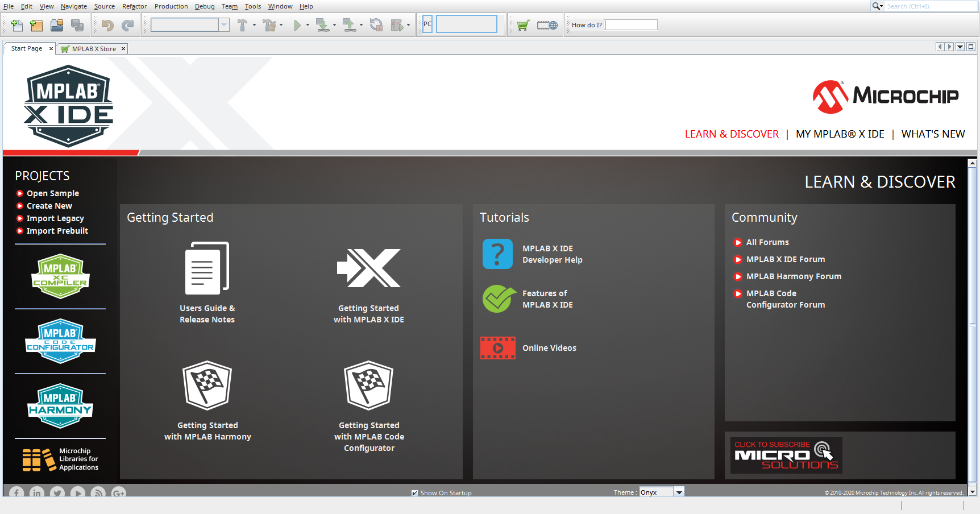The height and width of the screenshot is (514, 980).
Task: Open the project configuration combo box arrow
Action: [225, 25]
